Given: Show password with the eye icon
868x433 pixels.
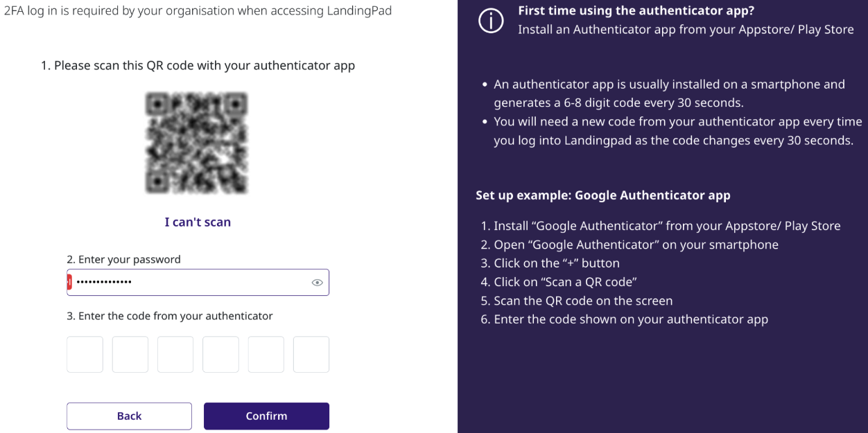Looking at the screenshot, I should point(318,283).
